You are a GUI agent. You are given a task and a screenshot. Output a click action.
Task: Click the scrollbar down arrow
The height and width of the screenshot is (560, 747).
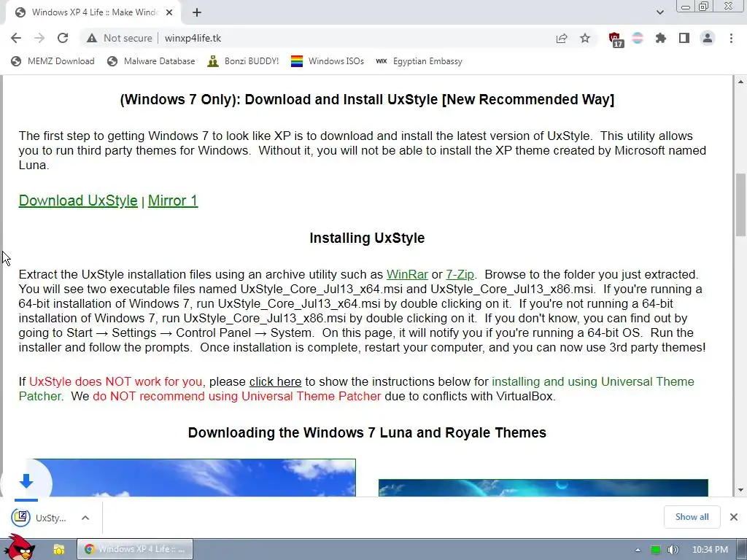[740, 490]
